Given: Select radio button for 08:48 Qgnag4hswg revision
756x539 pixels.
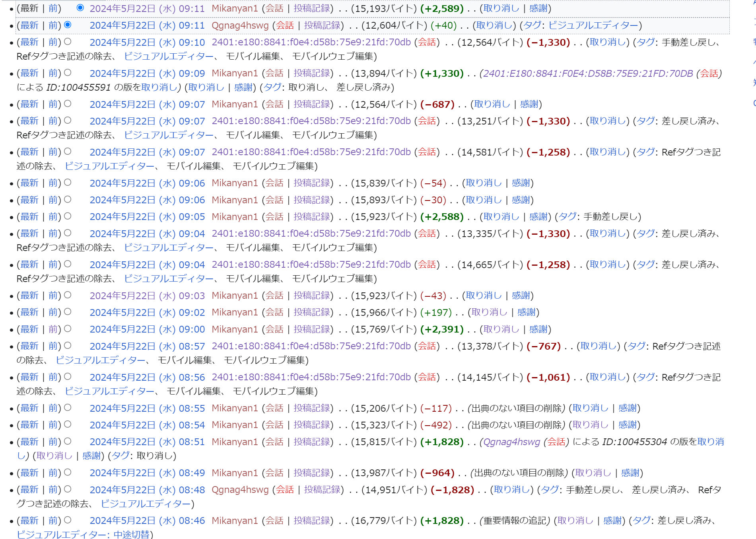Looking at the screenshot, I should click(68, 489).
